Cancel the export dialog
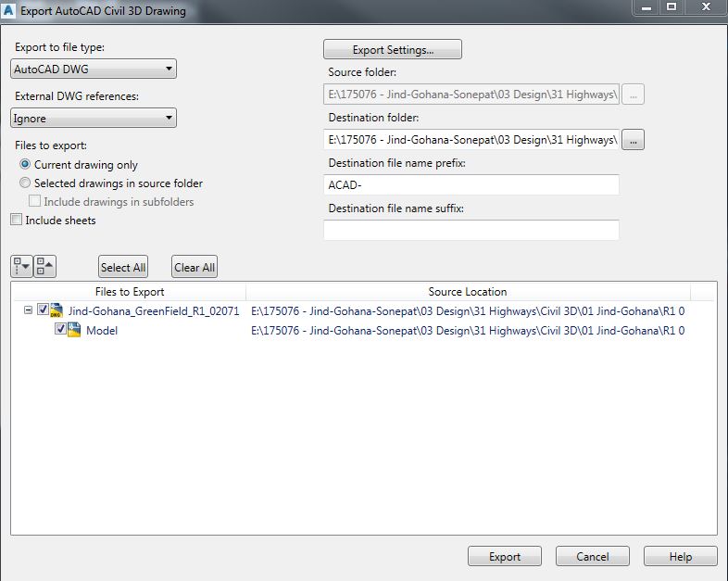Screen dimensions: 728x581 point(593,556)
